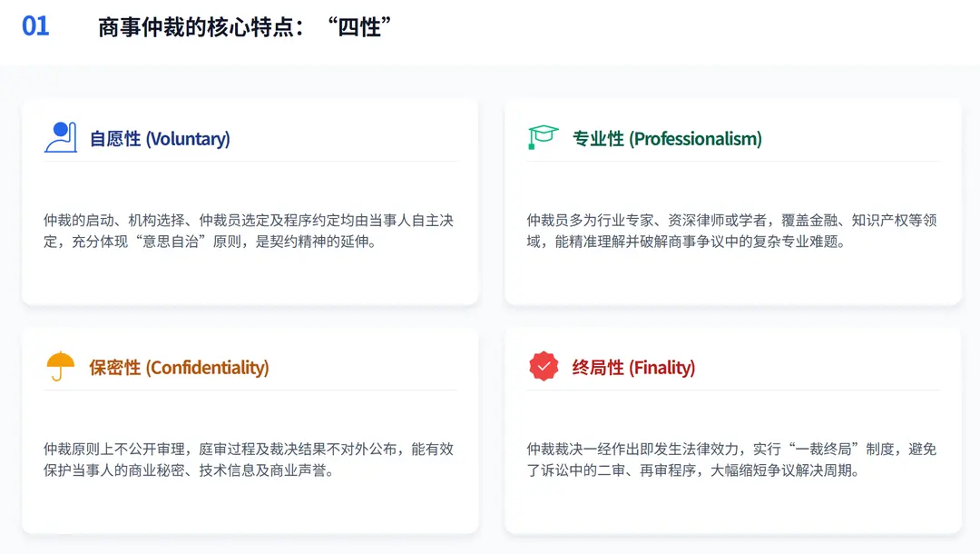Click the graduation cap icon beside 专业性
Viewport: 980px width, 554px height.
[x=544, y=138]
